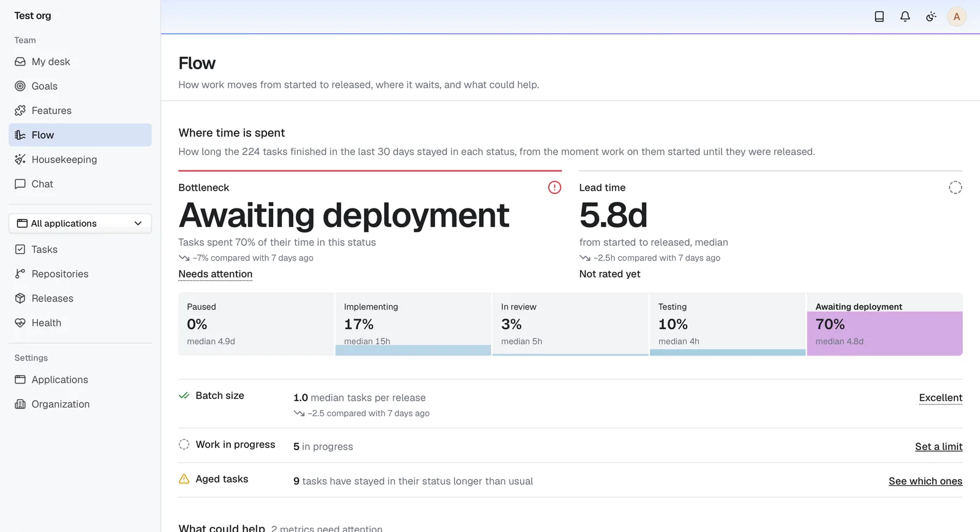980x532 pixels.
Task: Click the Housekeeping sparkle icon
Action: tap(20, 160)
